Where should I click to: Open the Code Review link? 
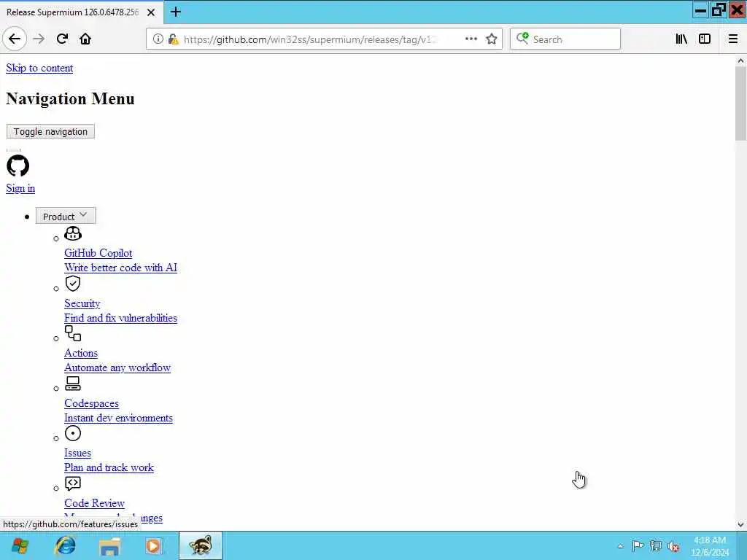tap(94, 503)
